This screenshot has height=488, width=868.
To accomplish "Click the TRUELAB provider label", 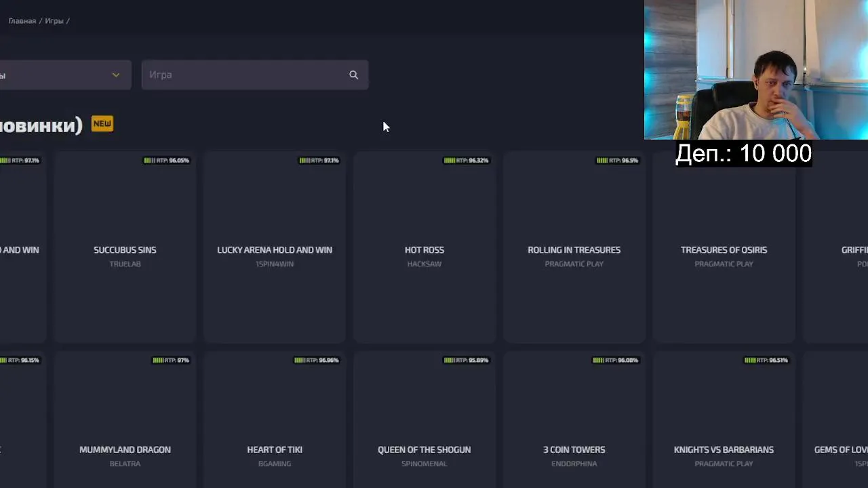I will point(125,264).
